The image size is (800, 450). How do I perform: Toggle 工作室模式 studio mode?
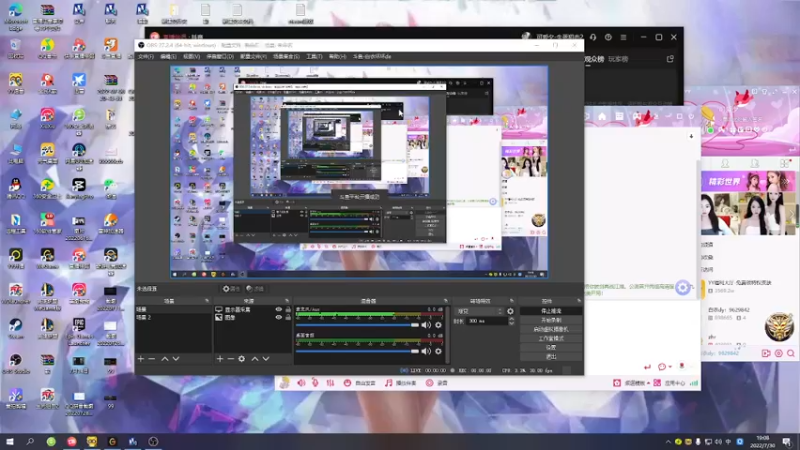coord(551,338)
